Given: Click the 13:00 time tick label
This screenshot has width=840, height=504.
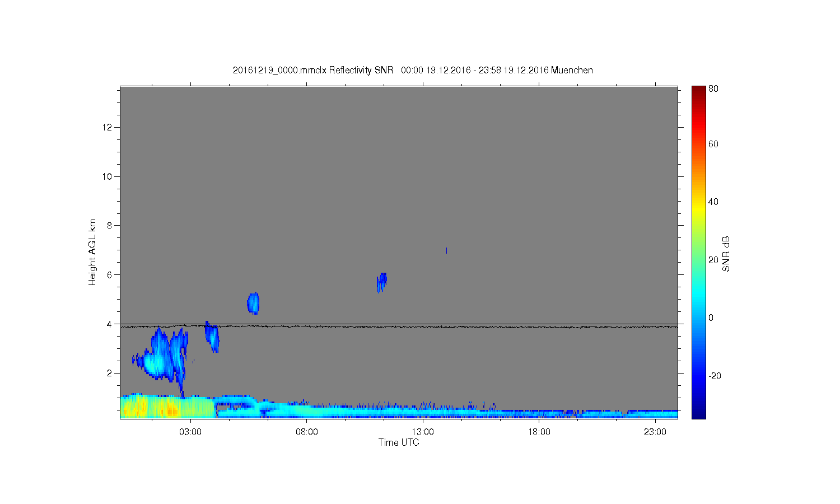Looking at the screenshot, I should pyautogui.click(x=423, y=432).
